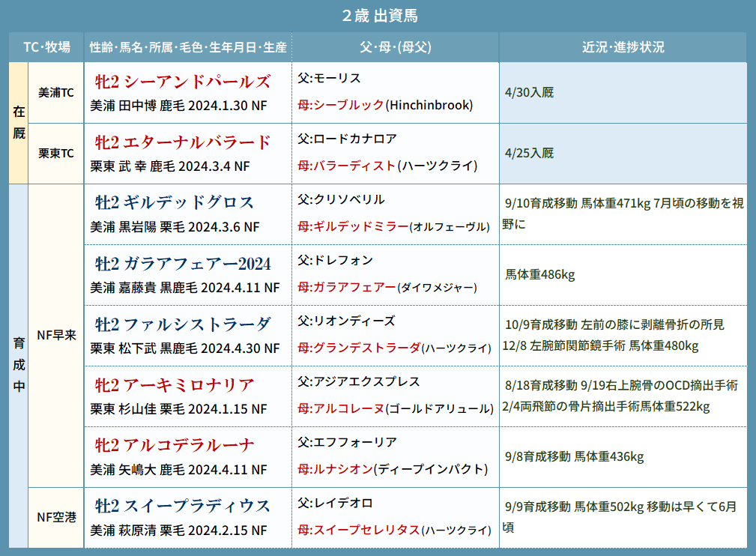The image size is (756, 556).
Task: Click dam link 母:シーブルック
Action: (340, 105)
